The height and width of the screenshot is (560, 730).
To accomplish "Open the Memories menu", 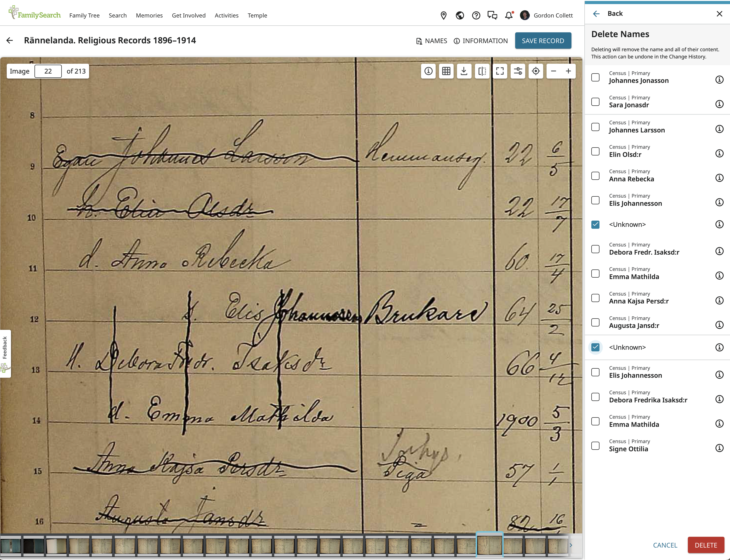I will point(149,15).
